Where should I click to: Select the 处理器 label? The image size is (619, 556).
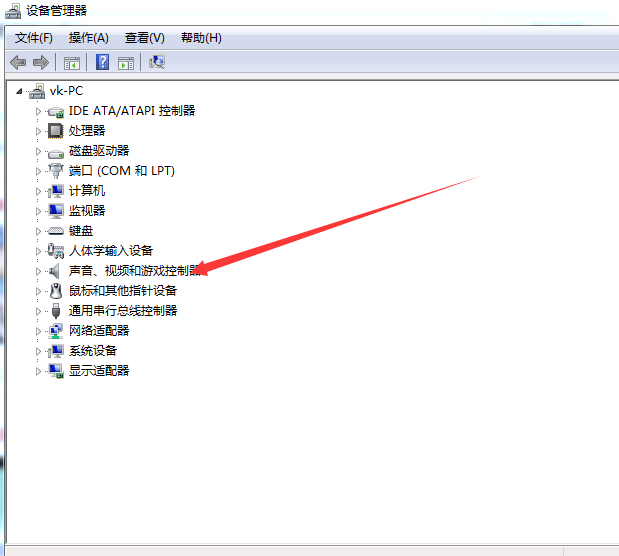tap(87, 131)
